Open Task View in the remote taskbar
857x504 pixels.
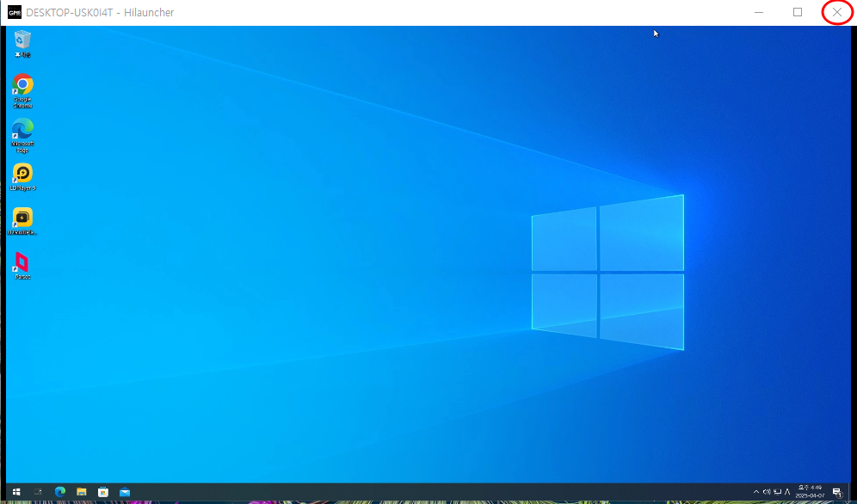pyautogui.click(x=38, y=492)
